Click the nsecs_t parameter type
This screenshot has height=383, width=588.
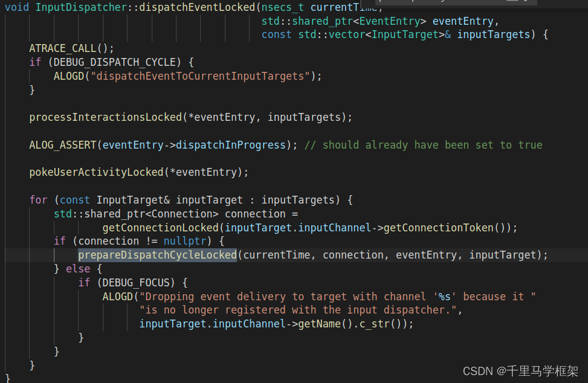[283, 7]
